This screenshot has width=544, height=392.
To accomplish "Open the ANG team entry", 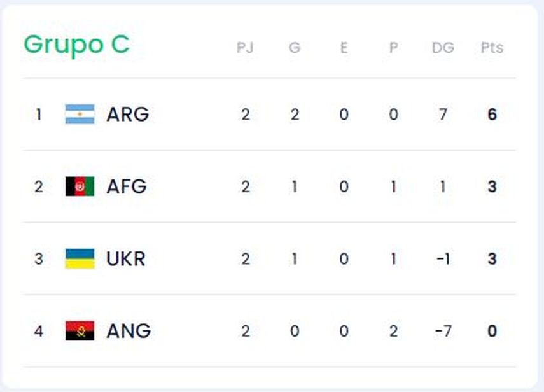I will 129,331.
